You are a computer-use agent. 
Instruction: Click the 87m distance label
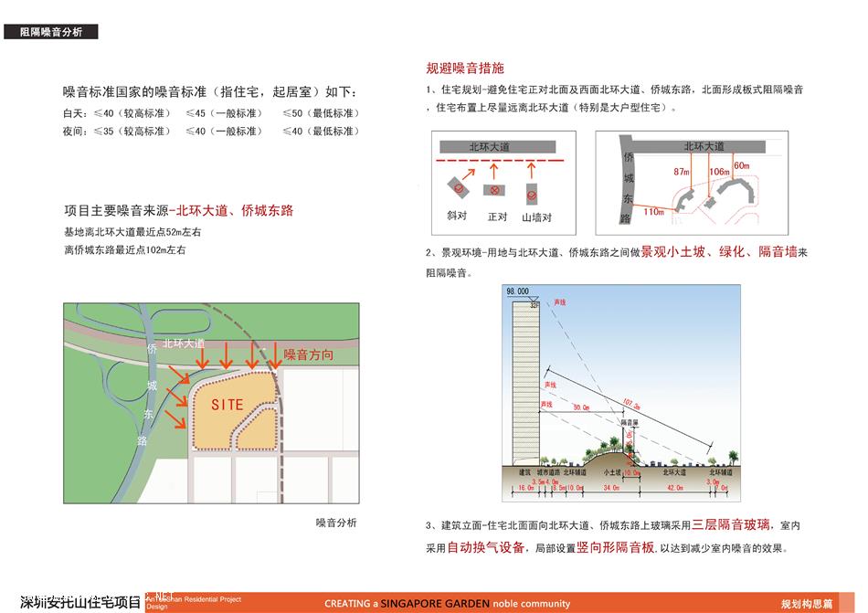pos(682,172)
